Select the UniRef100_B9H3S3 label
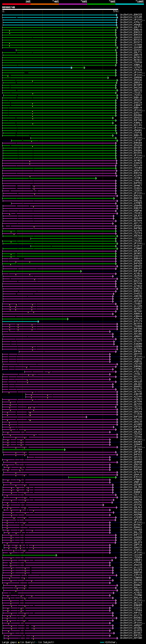 point(131,32)
